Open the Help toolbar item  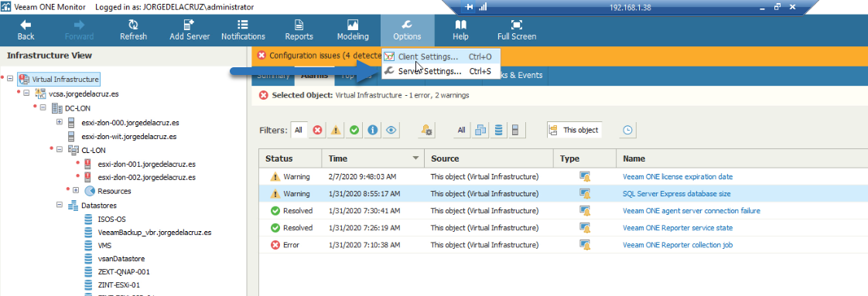pyautogui.click(x=460, y=30)
